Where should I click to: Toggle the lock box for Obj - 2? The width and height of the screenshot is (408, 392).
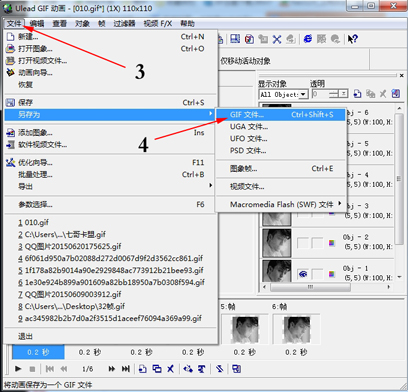click(317, 243)
